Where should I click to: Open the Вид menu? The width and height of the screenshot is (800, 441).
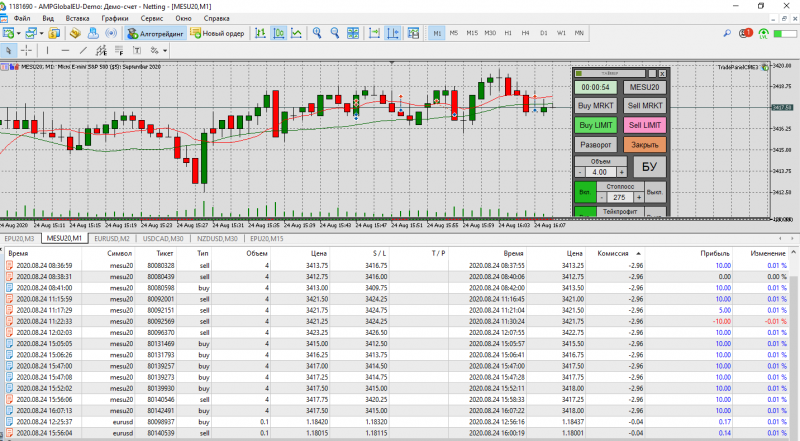coord(48,18)
